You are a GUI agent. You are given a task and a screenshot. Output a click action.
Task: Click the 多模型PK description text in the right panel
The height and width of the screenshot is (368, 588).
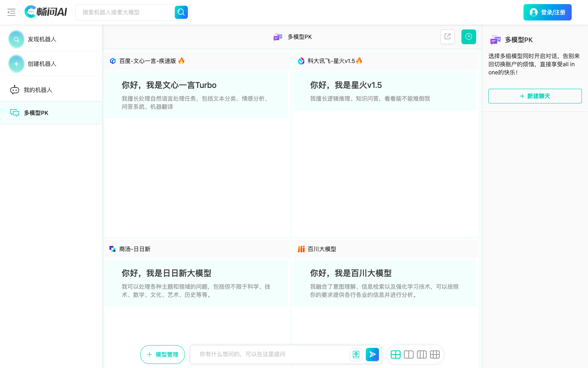click(534, 64)
